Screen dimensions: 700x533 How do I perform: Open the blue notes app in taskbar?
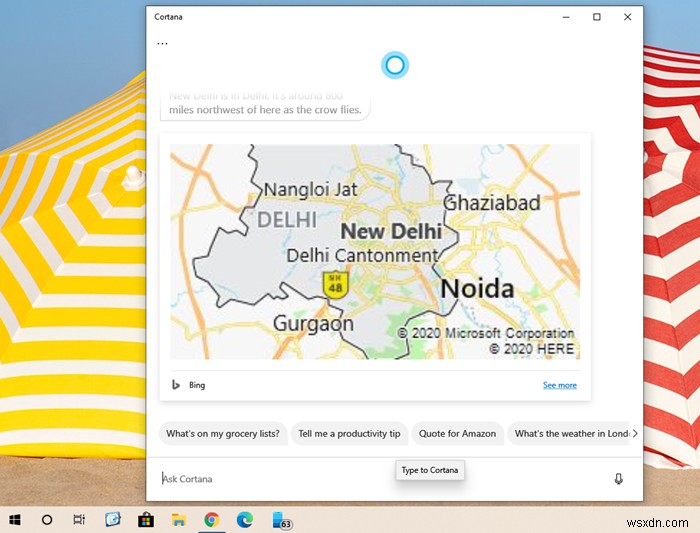[x=113, y=520]
